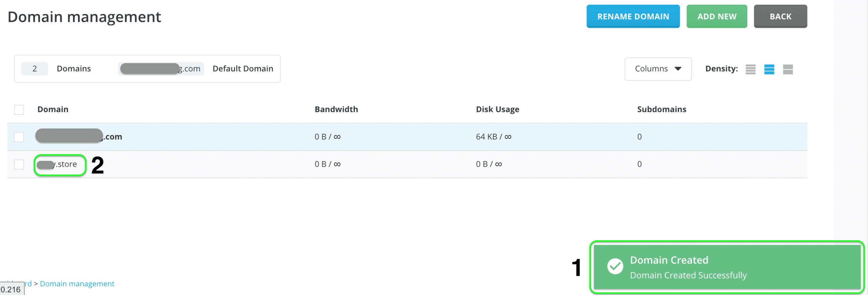Select medium density icon
868x295 pixels.
pyautogui.click(x=769, y=69)
